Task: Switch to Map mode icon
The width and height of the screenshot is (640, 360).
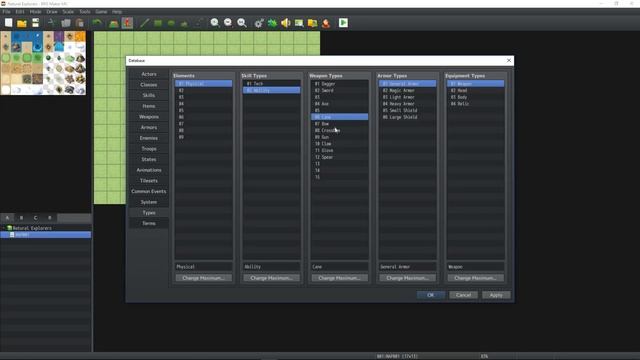Action: click(x=114, y=23)
